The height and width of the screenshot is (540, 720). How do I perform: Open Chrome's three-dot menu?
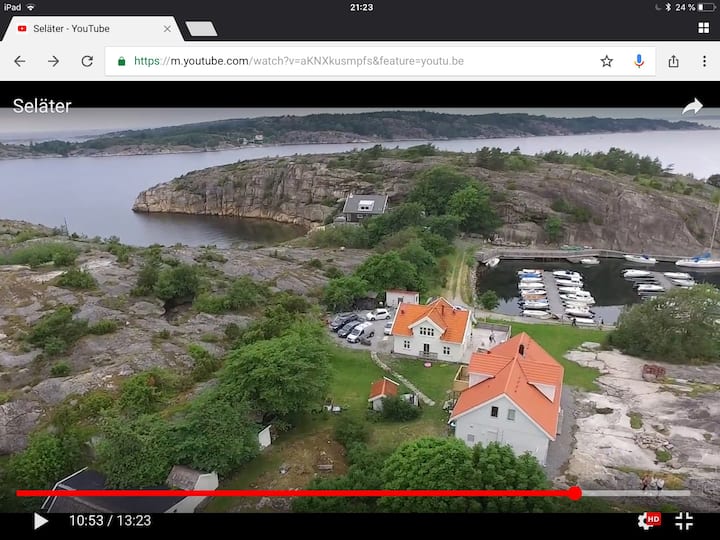coord(704,61)
